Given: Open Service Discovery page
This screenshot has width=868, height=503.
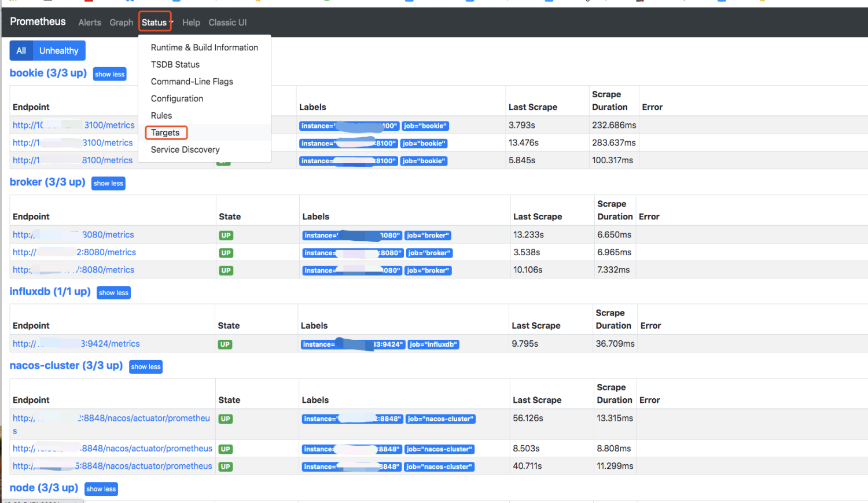Looking at the screenshot, I should [x=204, y=149].
